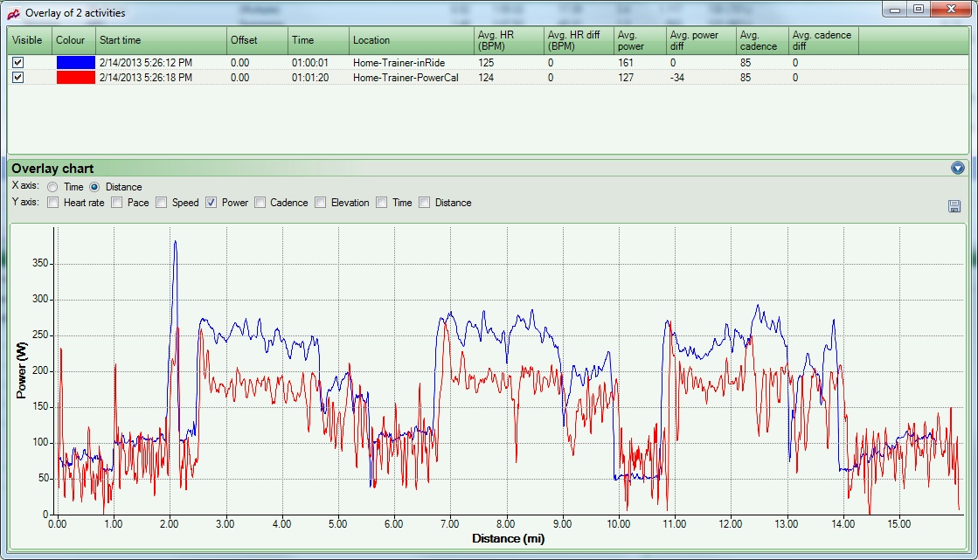
Task: Sort by the Start time column header
Action: point(161,40)
